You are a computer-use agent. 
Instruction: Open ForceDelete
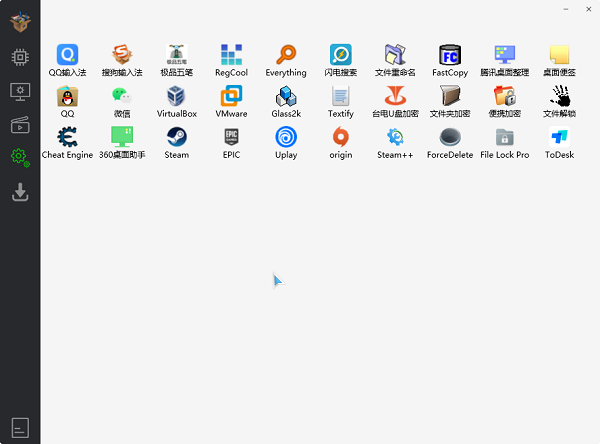click(450, 142)
